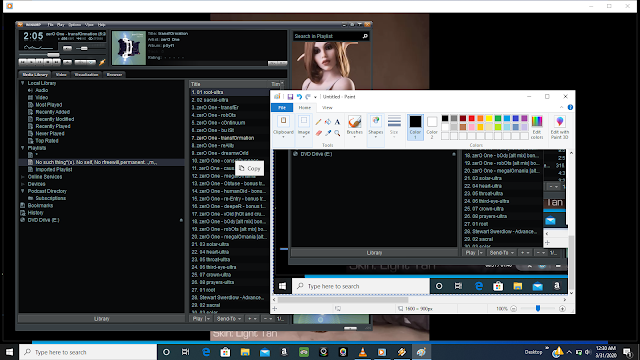Select the Pencil tool in Paint

tap(318, 122)
